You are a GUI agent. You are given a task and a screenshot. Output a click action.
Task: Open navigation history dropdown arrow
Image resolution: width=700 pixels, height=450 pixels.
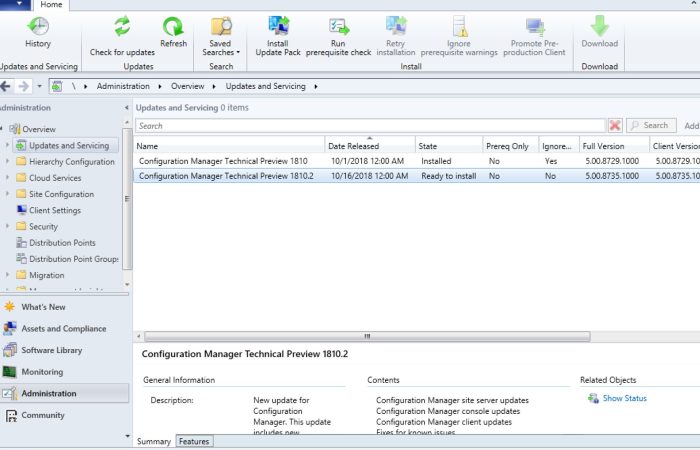(x=39, y=86)
